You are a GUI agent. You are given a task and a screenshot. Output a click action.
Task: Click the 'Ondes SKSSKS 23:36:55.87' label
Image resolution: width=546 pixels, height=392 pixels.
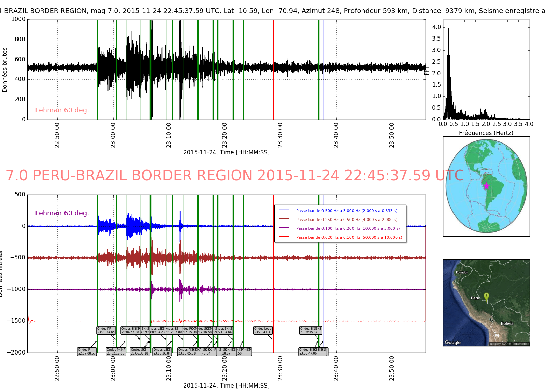[x=311, y=330]
